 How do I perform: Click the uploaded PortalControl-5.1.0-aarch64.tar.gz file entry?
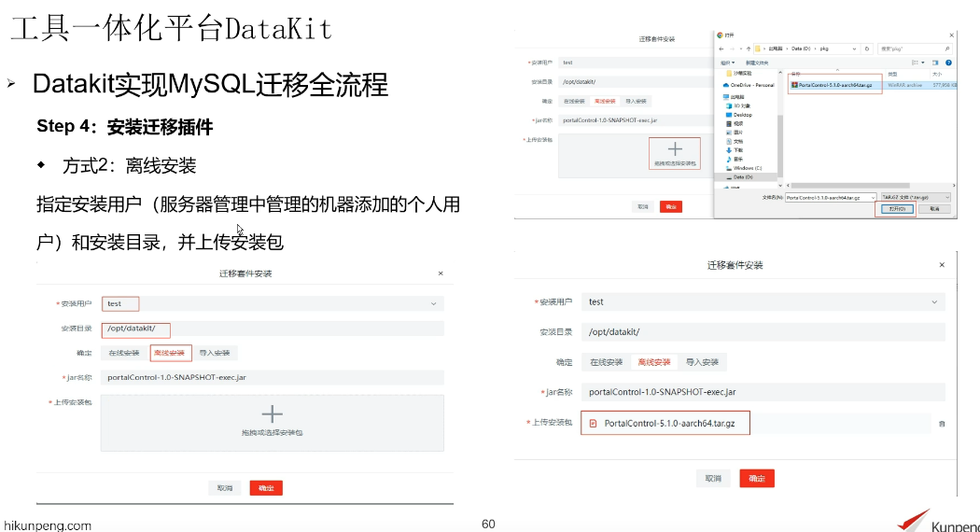click(665, 423)
